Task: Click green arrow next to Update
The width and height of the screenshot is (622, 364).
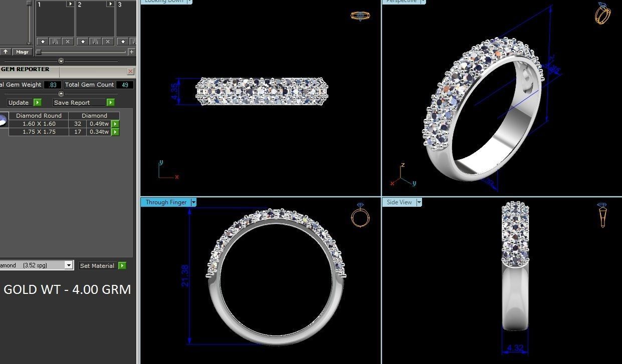Action: (x=38, y=103)
